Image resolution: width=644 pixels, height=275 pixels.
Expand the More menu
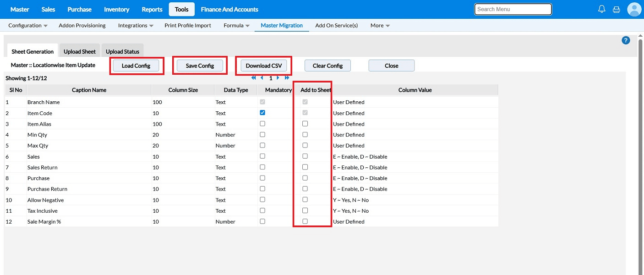point(380,26)
